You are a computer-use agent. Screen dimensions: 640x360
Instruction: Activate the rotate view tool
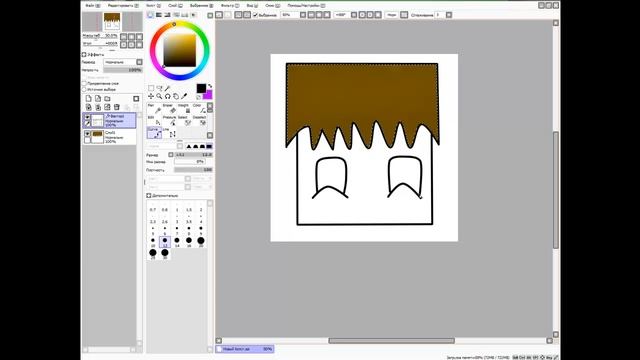tap(167, 96)
